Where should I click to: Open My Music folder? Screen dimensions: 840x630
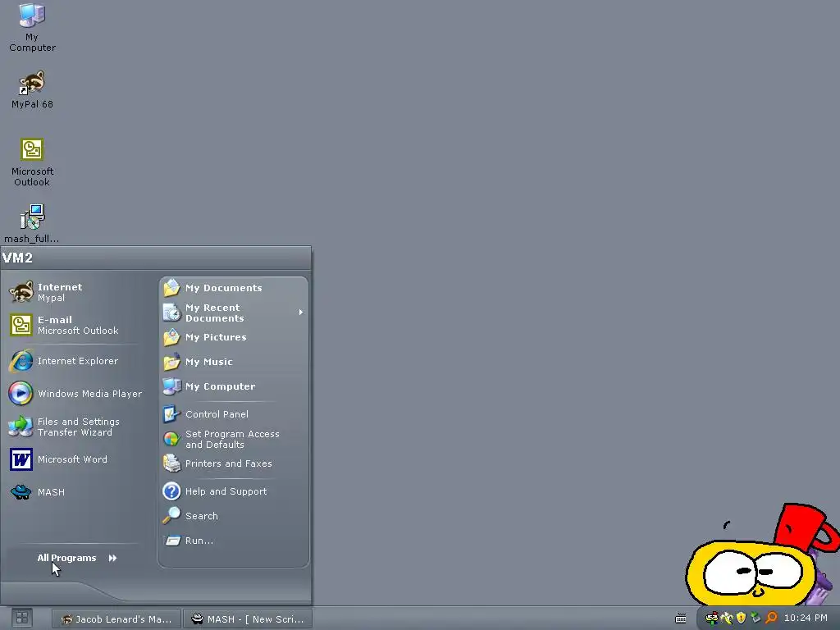(234, 362)
